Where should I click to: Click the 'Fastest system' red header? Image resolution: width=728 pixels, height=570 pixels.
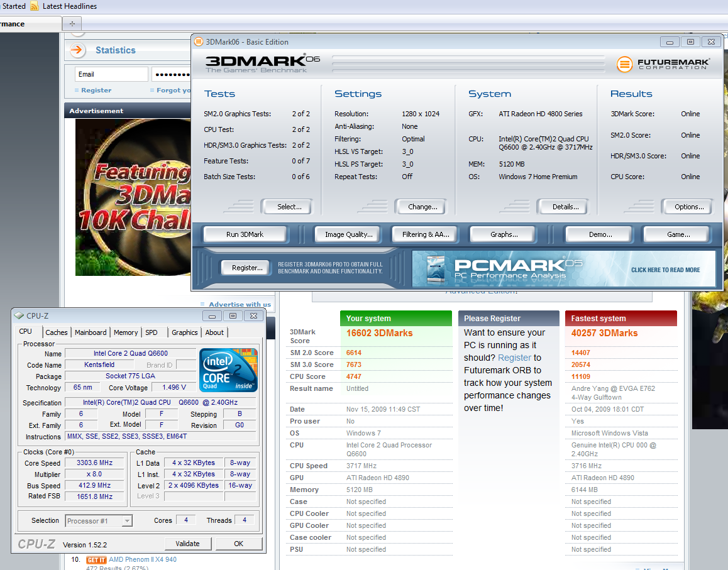pos(621,319)
